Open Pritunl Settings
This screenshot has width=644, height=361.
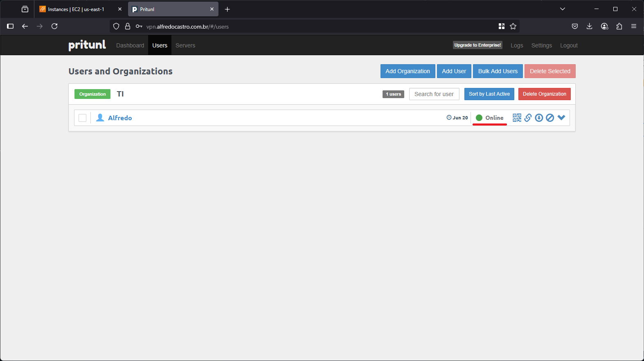542,45
